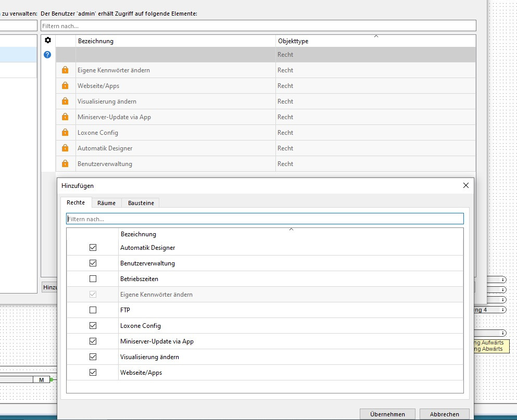
Task: Enable the Betriebszeiten checkbox
Action: (x=93, y=279)
